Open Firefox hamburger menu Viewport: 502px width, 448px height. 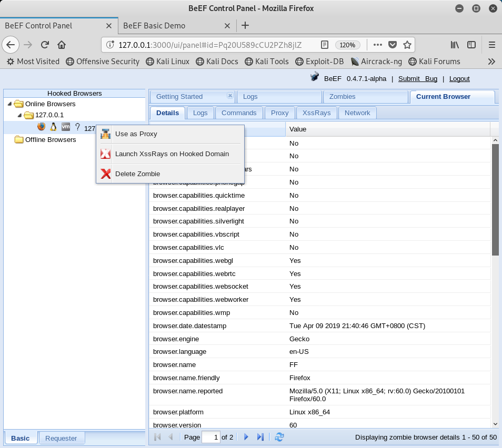tap(492, 45)
